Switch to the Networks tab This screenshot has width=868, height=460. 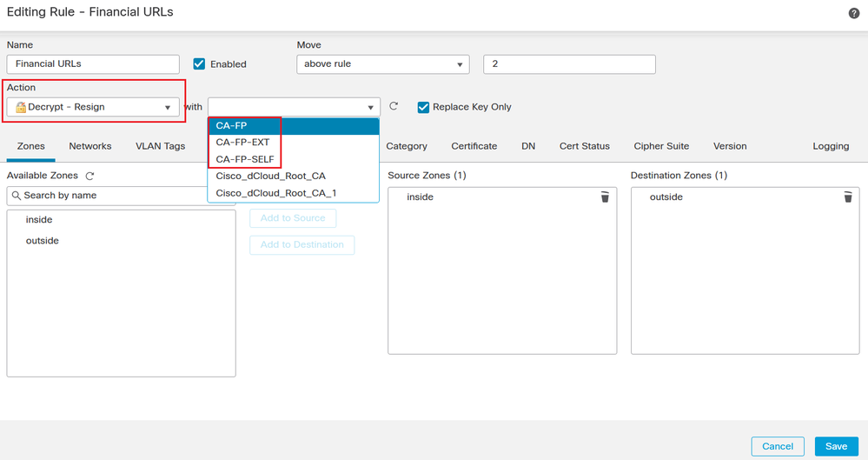point(90,146)
